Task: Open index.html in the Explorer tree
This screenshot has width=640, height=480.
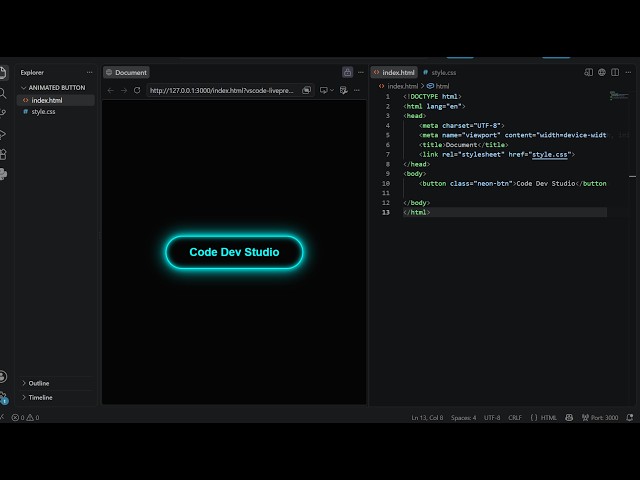Action: [56, 100]
